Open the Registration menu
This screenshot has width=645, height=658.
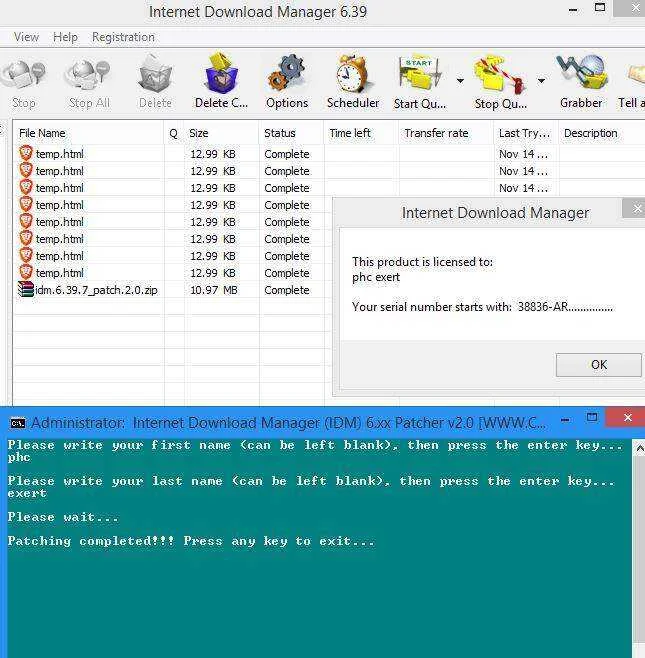click(123, 37)
